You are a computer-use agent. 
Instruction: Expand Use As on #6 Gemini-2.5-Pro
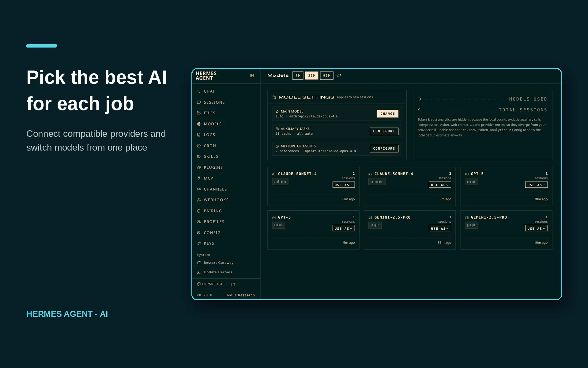[x=536, y=228]
